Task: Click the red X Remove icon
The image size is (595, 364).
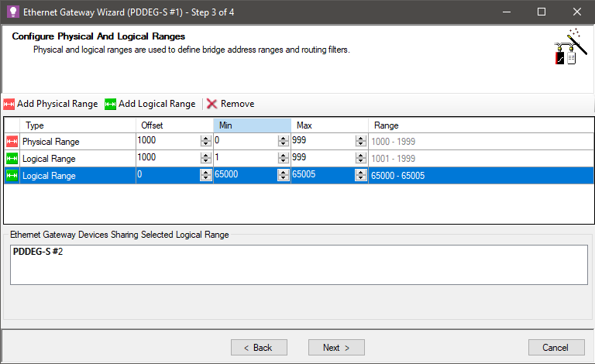Action: point(212,104)
